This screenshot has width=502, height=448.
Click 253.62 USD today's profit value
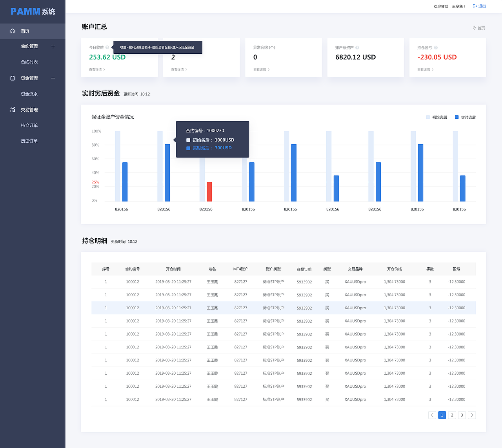point(107,57)
